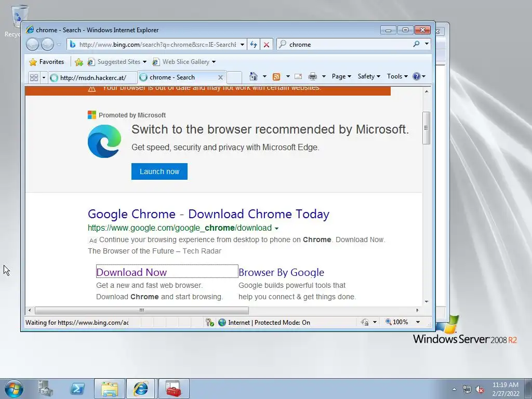
Task: Open the Favorites center button
Action: 46,62
